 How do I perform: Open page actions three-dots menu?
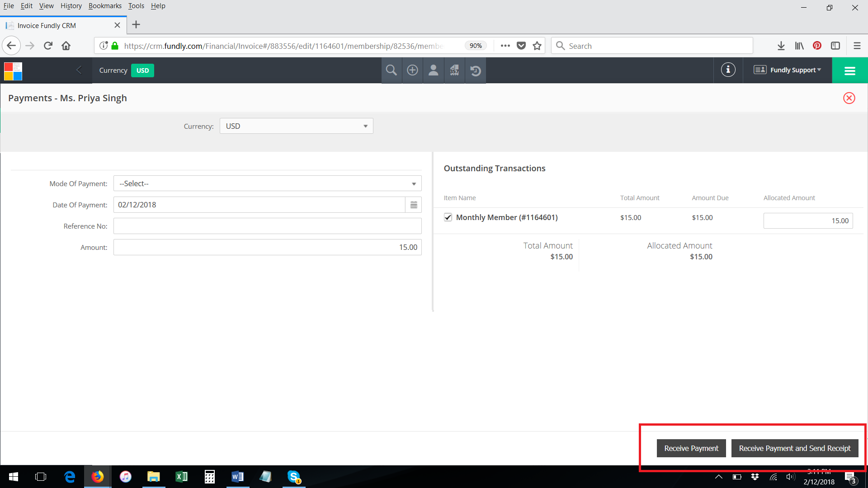pos(505,46)
